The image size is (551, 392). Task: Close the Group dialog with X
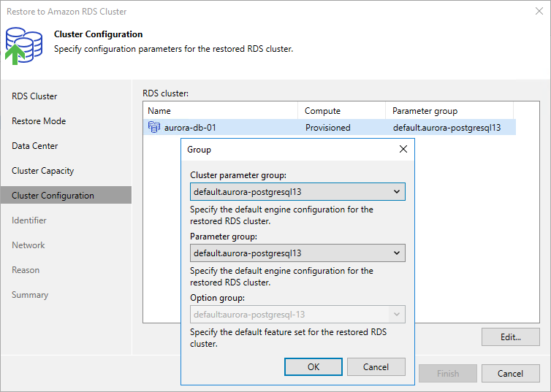pos(403,149)
